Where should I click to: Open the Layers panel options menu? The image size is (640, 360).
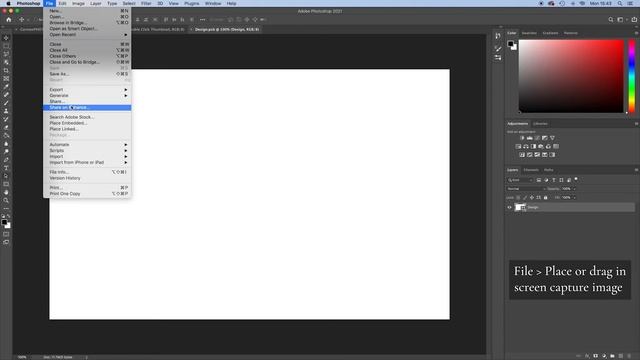coord(636,170)
